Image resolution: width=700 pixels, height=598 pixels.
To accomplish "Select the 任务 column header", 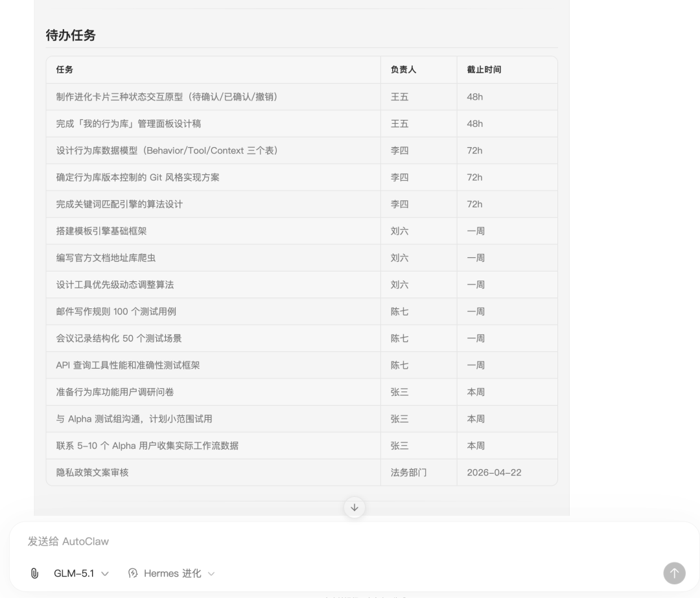I will pyautogui.click(x=65, y=69).
